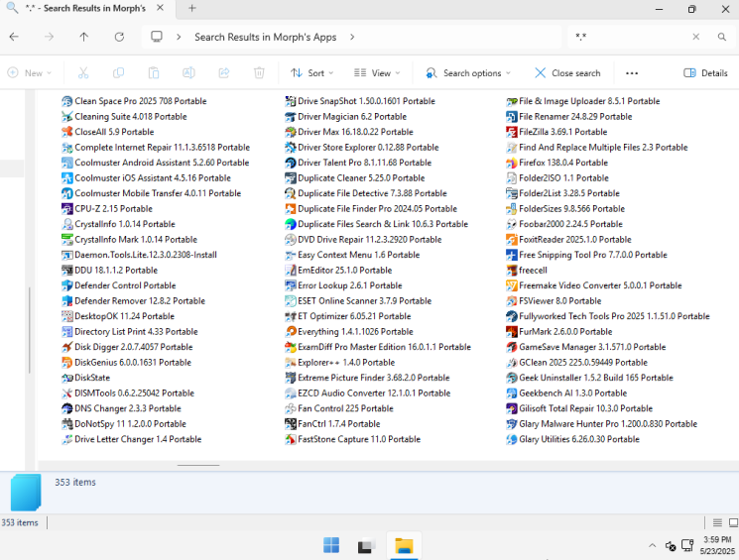This screenshot has height=560, width=739.
Task: Click the FurMark 2.6.0.0 Portable icon
Action: [512, 332]
